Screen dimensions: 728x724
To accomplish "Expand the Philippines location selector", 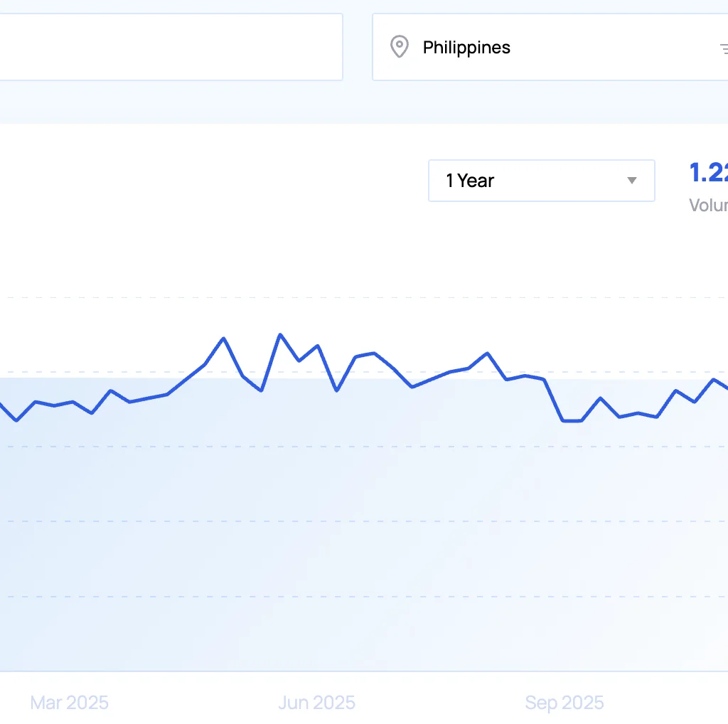I will 547,47.
